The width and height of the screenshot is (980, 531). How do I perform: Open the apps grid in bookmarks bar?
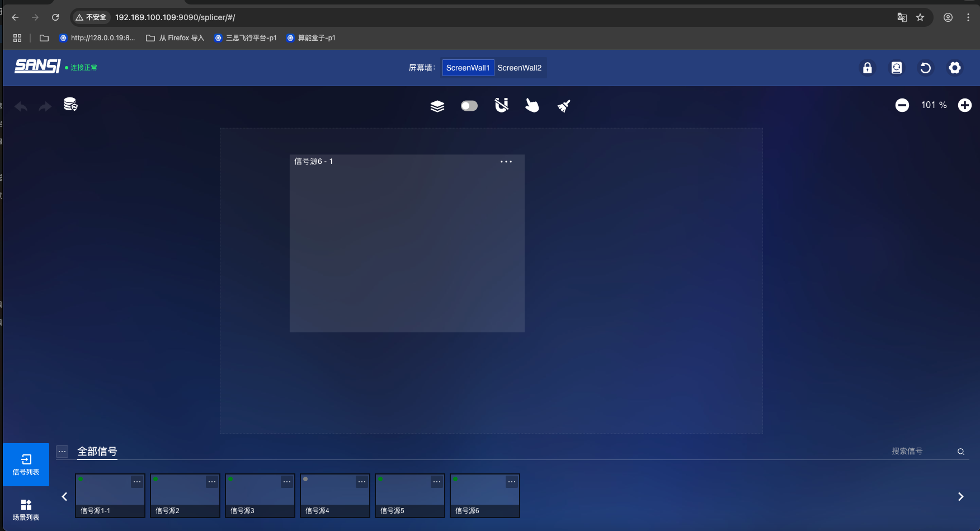[x=17, y=38]
